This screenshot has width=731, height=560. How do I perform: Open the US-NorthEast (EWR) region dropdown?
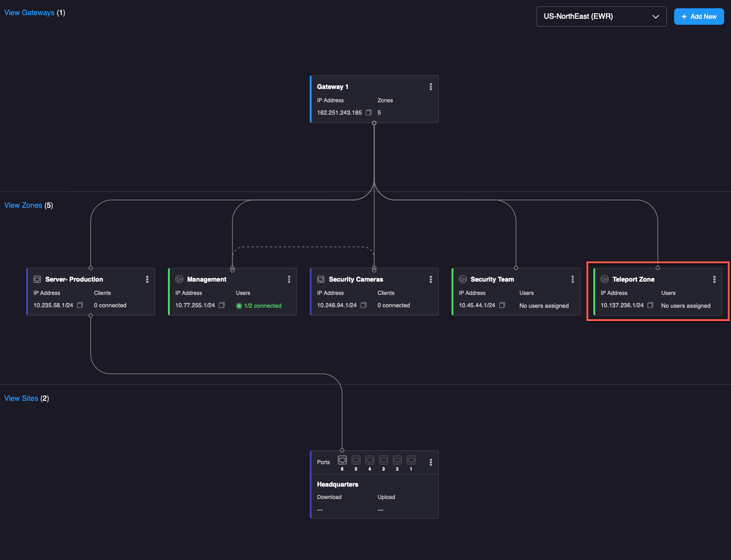pos(601,17)
